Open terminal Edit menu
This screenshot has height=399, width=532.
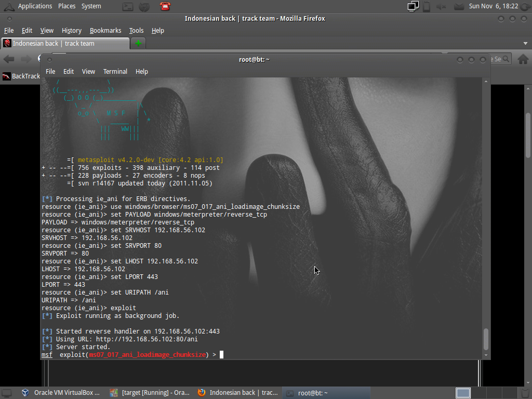point(69,72)
